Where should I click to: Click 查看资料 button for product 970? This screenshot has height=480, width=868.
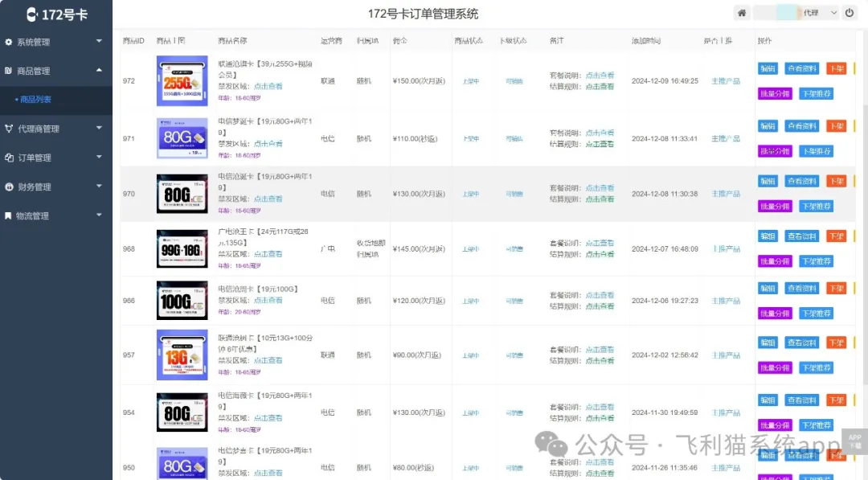[x=801, y=181]
